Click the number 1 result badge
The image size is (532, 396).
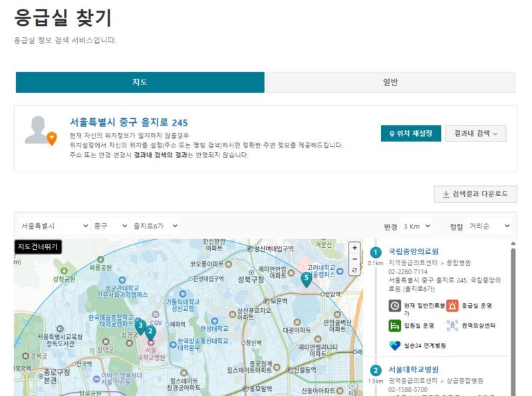pos(375,252)
